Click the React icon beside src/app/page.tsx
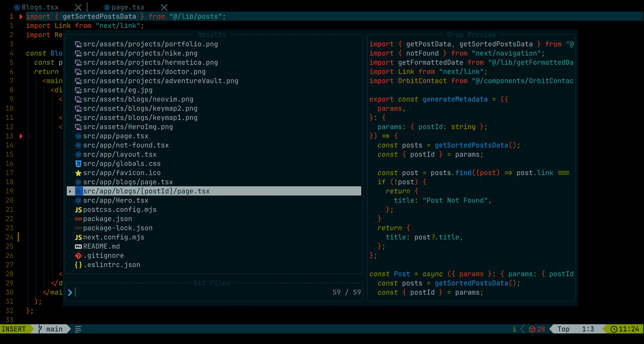The height and width of the screenshot is (344, 644). pyautogui.click(x=78, y=136)
